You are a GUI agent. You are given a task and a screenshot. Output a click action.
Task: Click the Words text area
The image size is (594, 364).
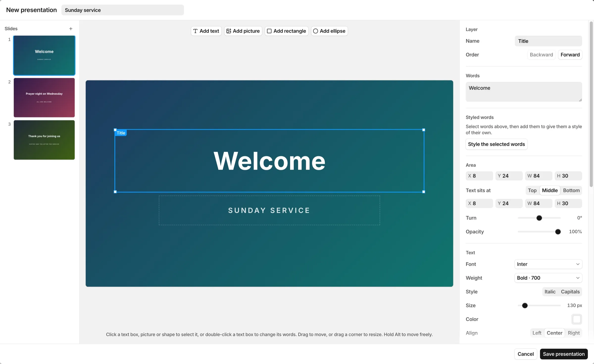(x=524, y=92)
